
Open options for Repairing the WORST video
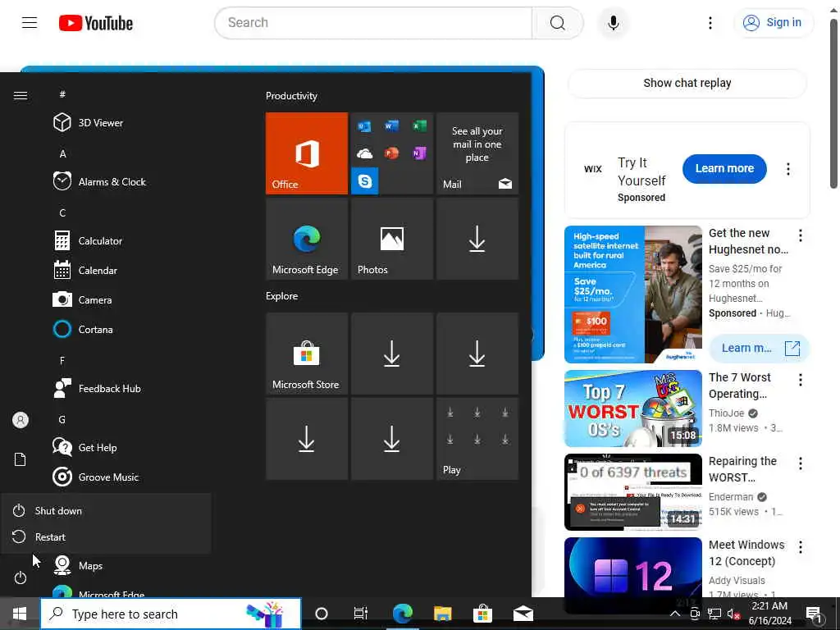pyautogui.click(x=800, y=463)
